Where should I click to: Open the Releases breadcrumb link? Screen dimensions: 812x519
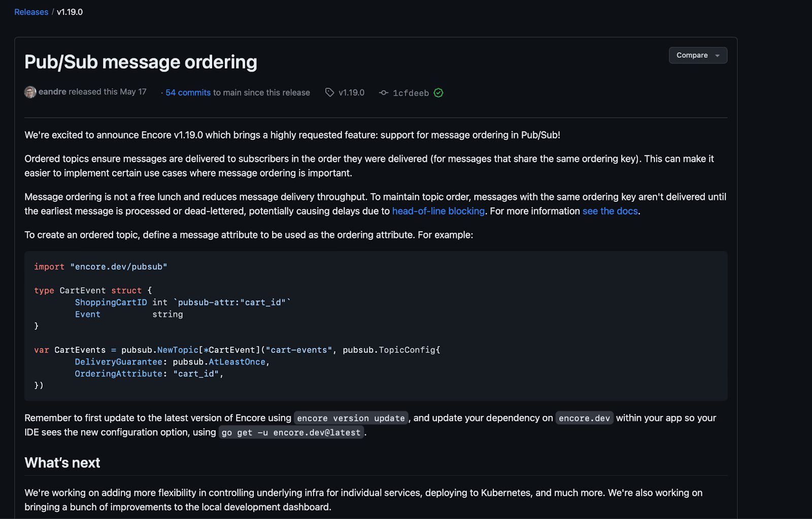pos(31,12)
